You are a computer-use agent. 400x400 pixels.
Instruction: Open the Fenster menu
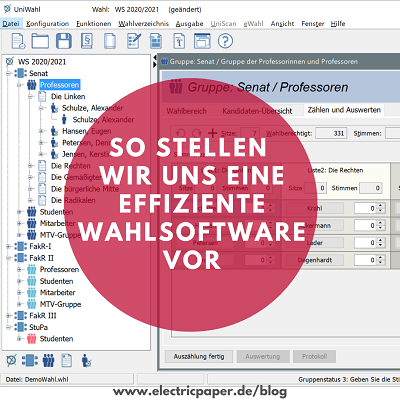[313, 24]
